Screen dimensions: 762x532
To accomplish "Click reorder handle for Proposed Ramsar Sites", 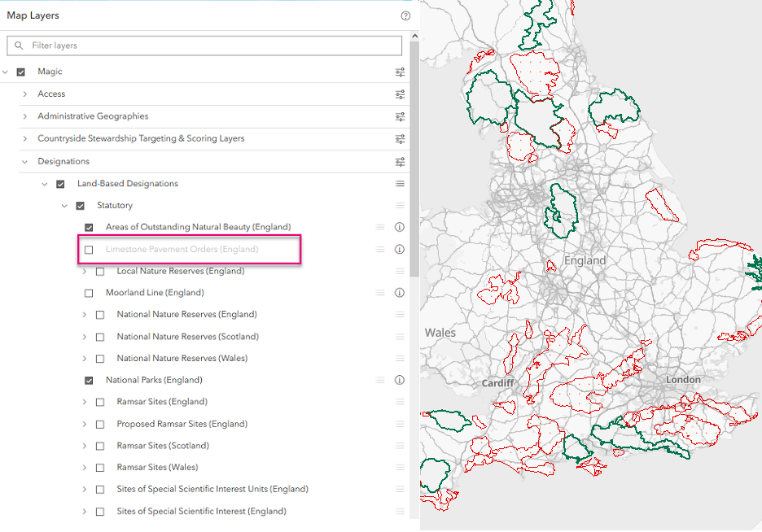I will [x=400, y=424].
